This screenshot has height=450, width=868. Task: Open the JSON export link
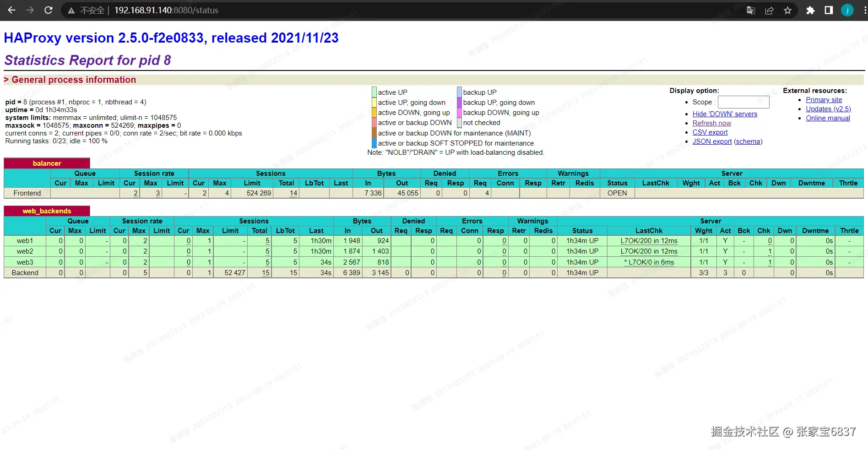[712, 141]
